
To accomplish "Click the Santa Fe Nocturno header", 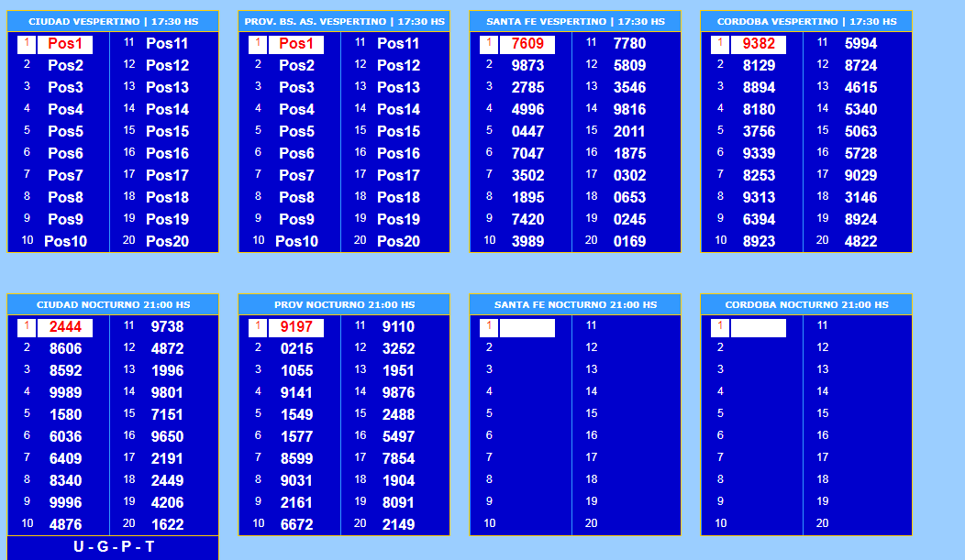I will [575, 304].
